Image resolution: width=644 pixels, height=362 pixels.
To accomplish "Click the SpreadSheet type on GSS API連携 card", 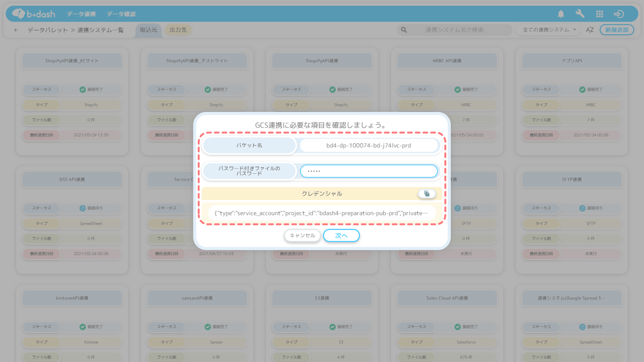I will point(91,224).
